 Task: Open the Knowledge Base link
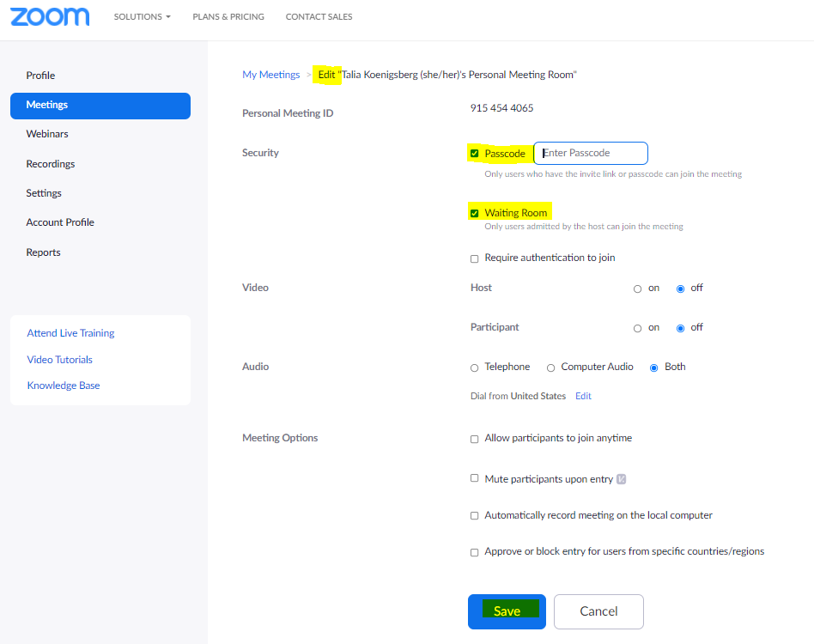pos(64,386)
